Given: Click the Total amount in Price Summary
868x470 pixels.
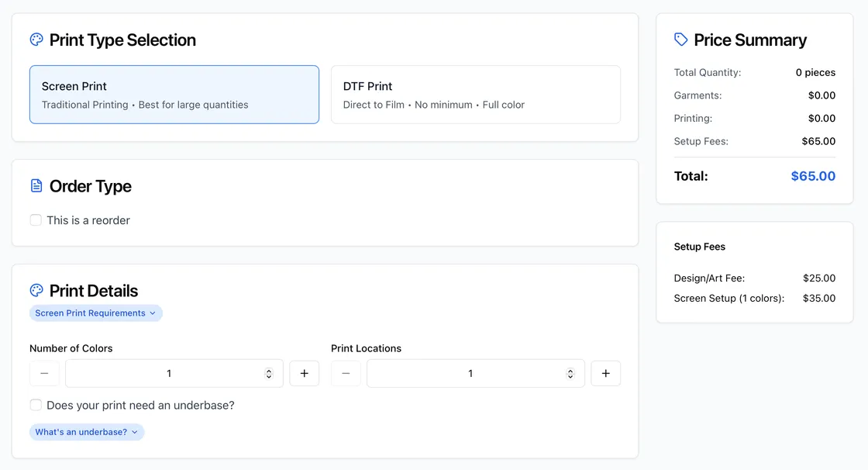Looking at the screenshot, I should [813, 176].
